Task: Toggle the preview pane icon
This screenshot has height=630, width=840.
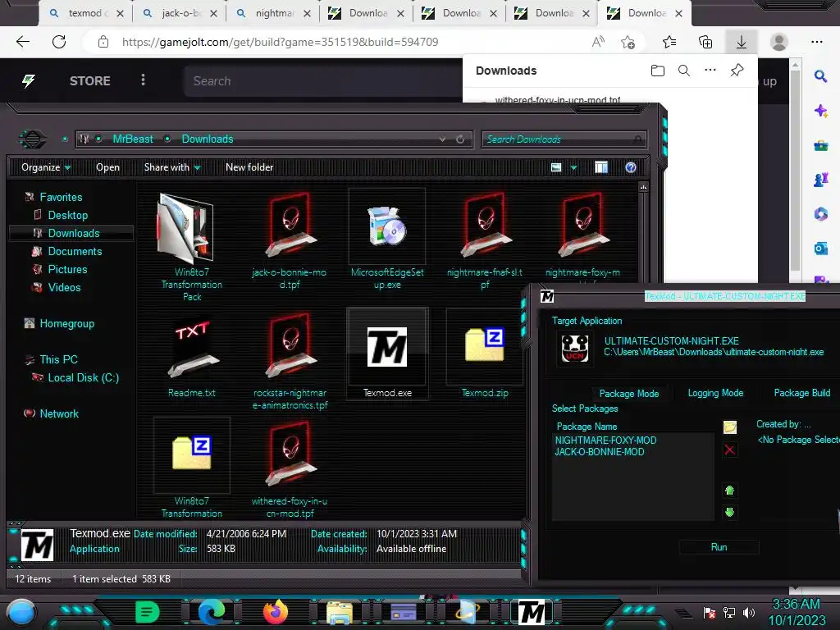Action: pyautogui.click(x=601, y=167)
